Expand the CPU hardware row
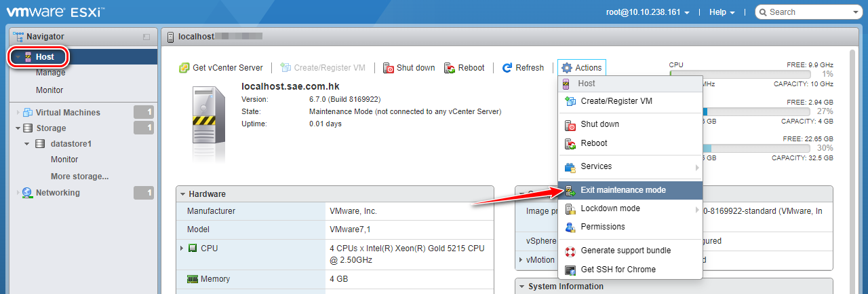Viewport: 868px width, 294px height. 182,249
